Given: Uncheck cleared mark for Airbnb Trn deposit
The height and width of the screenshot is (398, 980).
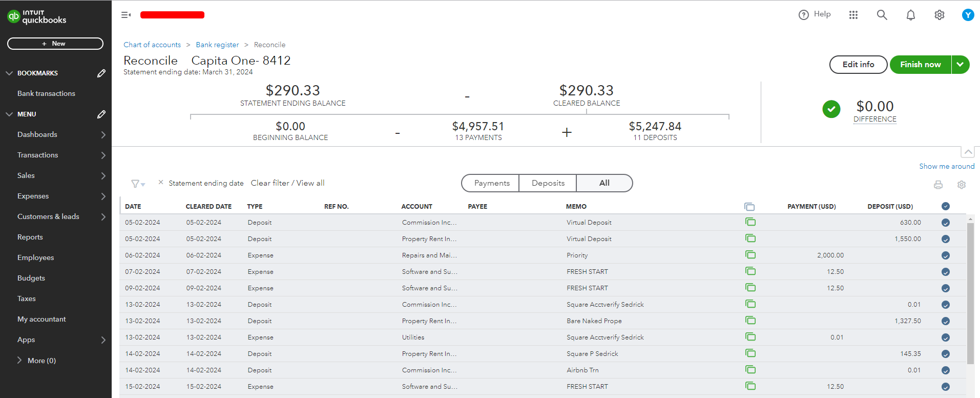Looking at the screenshot, I should [946, 370].
